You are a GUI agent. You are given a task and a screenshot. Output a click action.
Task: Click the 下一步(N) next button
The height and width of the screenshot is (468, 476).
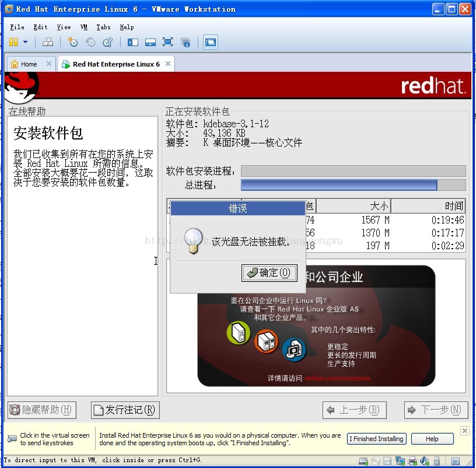436,410
